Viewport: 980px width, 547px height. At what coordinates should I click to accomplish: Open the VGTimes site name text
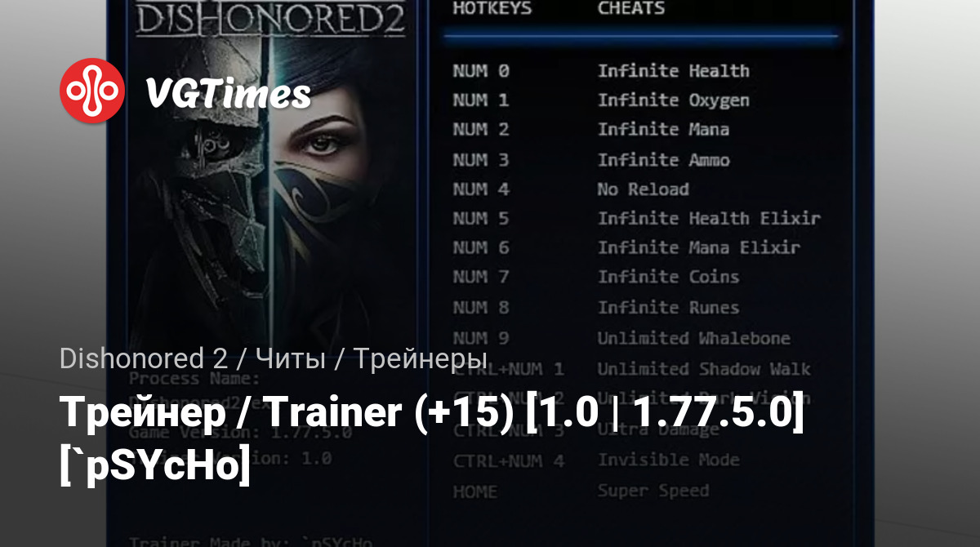(228, 95)
